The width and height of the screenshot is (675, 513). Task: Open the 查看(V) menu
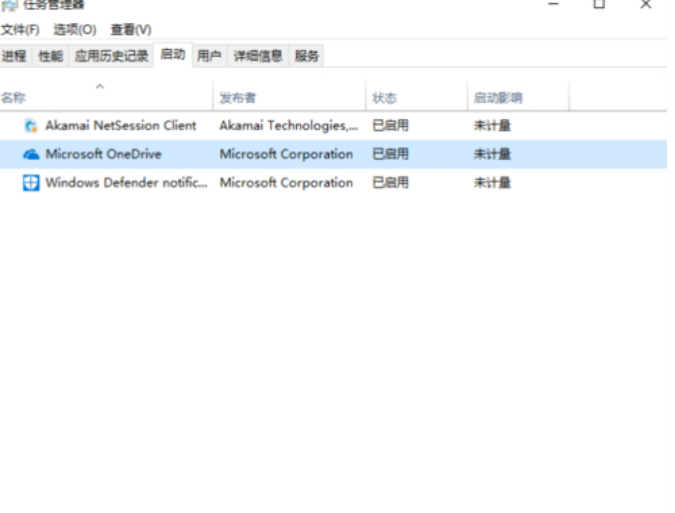131,30
